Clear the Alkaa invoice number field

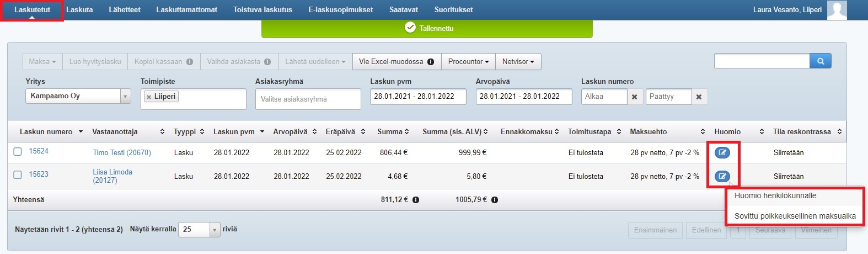pos(634,97)
